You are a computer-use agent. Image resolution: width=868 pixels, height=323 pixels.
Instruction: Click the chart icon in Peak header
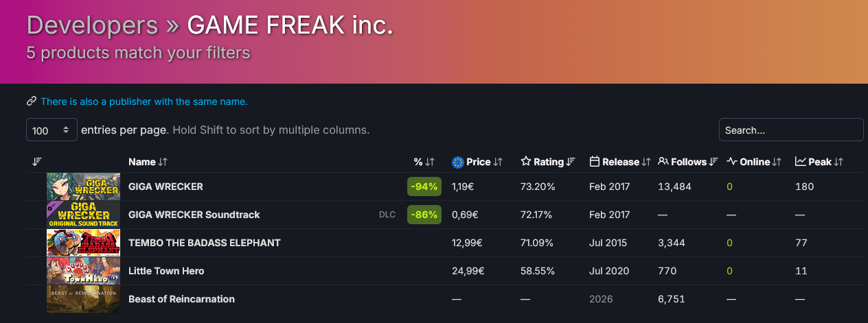click(801, 162)
